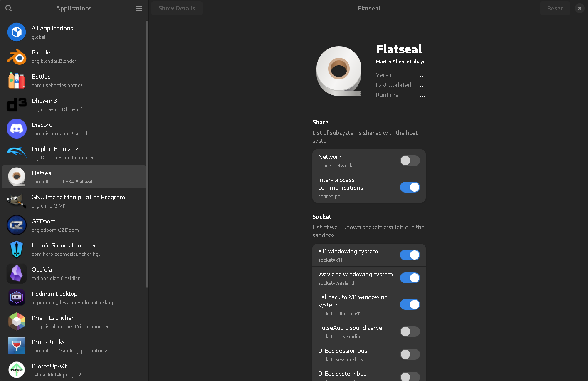Enable D-Bus session bus toggle
The image size is (588, 381).
coord(410,354)
